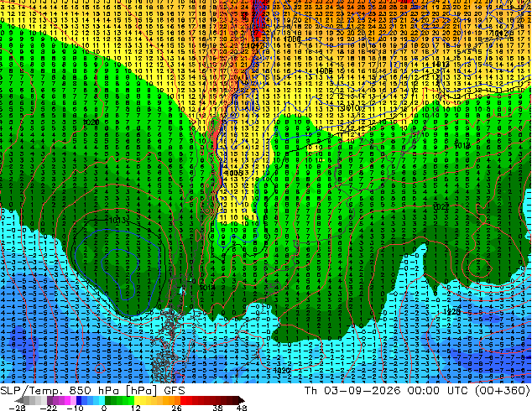Click the -28 label on the legend
The width and height of the screenshot is (532, 411).
pyautogui.click(x=17, y=408)
